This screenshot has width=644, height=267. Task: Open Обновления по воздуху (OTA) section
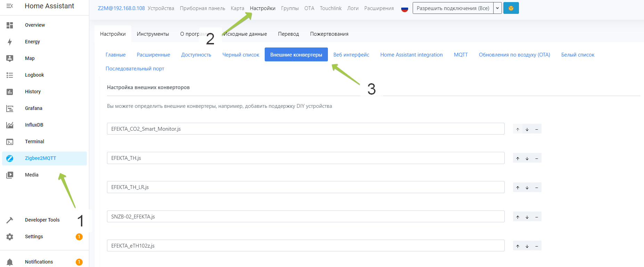click(514, 55)
